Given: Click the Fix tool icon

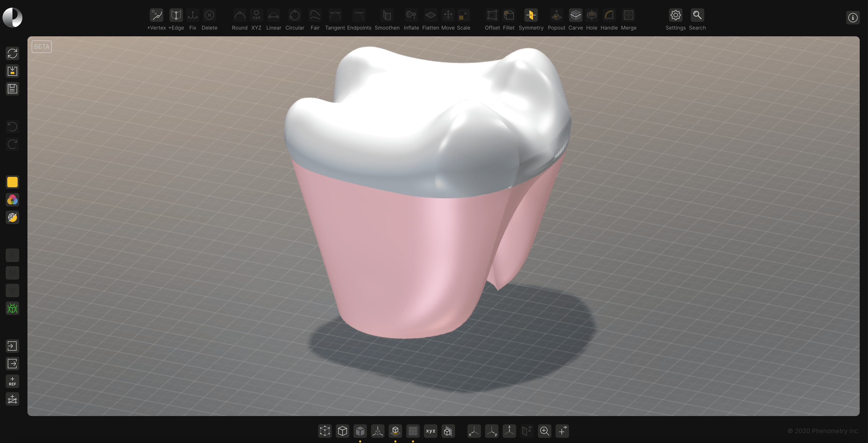Looking at the screenshot, I should (x=193, y=15).
